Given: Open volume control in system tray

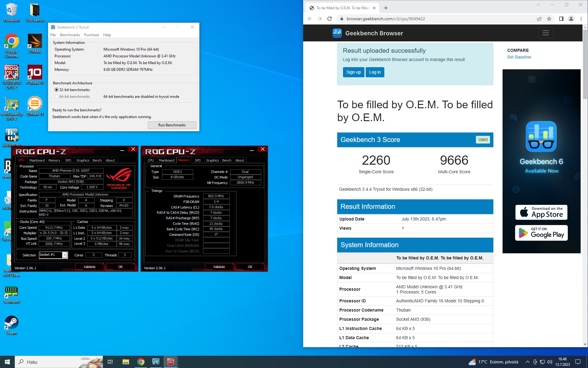Looking at the screenshot, I should pos(550,362).
